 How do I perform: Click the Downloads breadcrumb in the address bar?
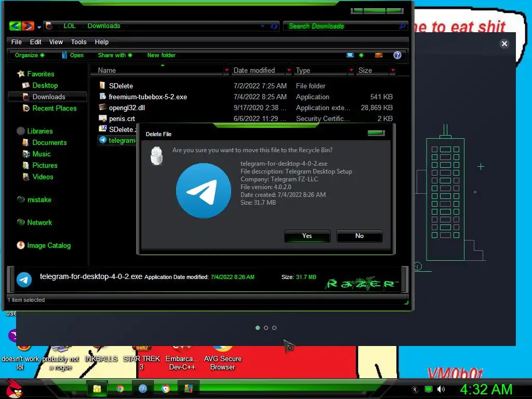click(x=104, y=26)
